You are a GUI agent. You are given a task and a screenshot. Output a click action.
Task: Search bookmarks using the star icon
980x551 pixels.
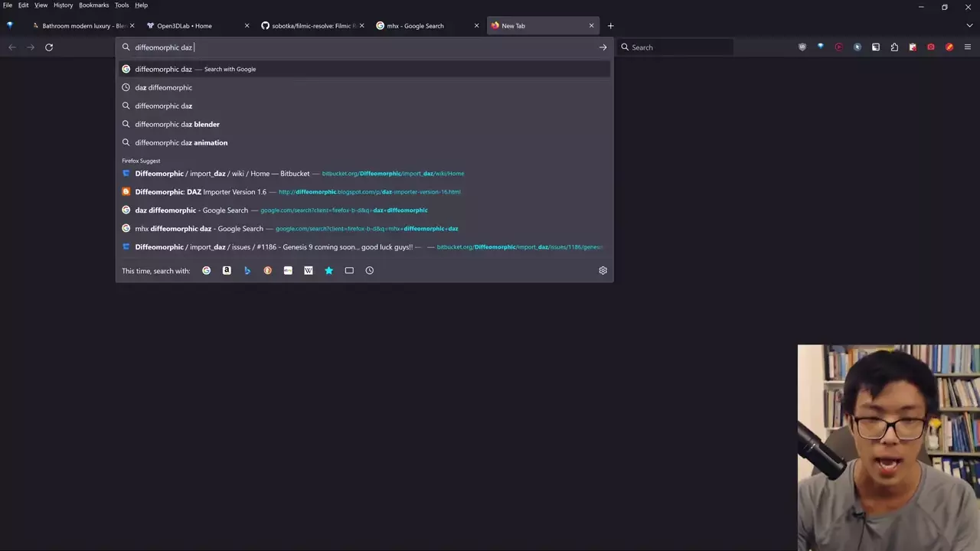(x=328, y=270)
